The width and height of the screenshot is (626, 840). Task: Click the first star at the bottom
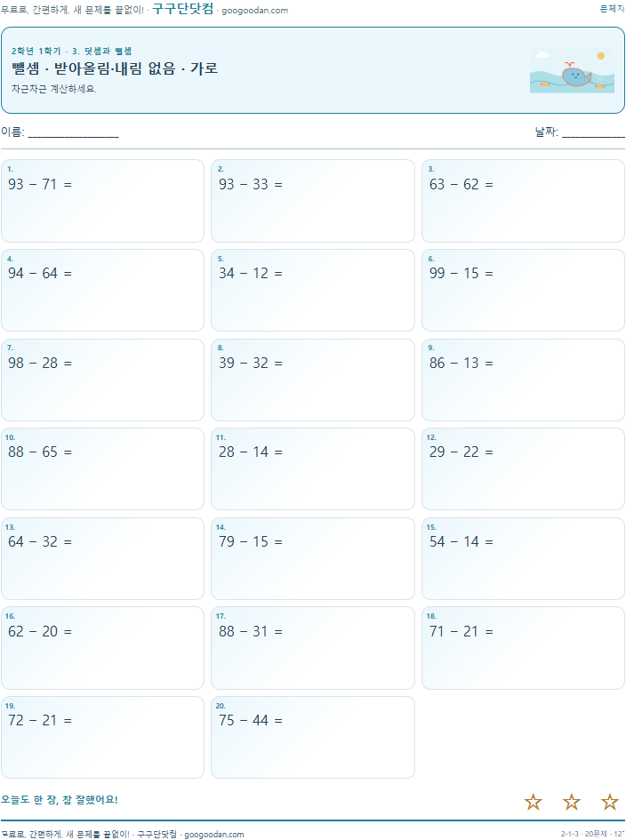pyautogui.click(x=534, y=802)
